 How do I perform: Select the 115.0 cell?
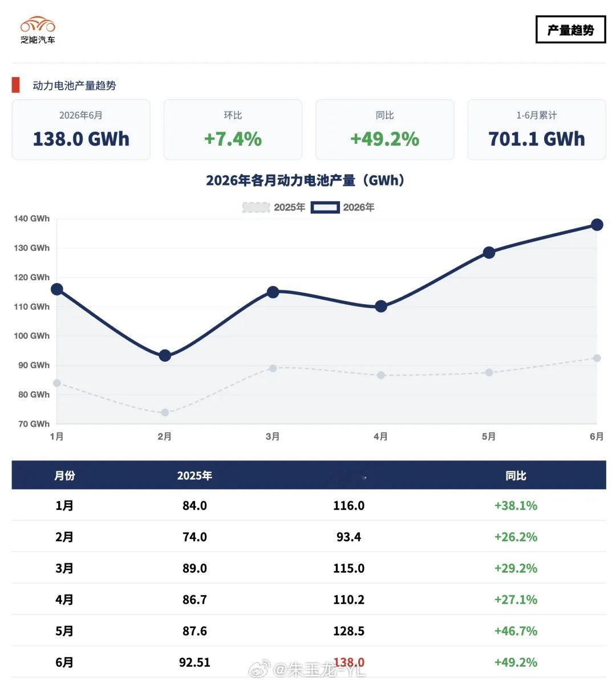click(348, 568)
